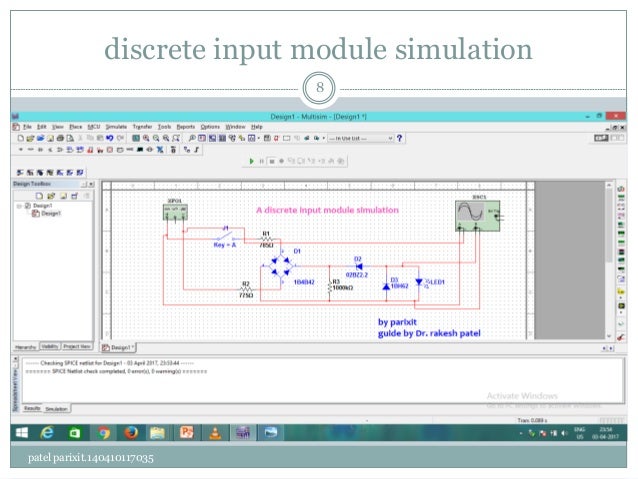Image resolution: width=638 pixels, height=479 pixels.
Task: Select the XSC1 oscilloscope on the schematic
Action: [x=478, y=216]
